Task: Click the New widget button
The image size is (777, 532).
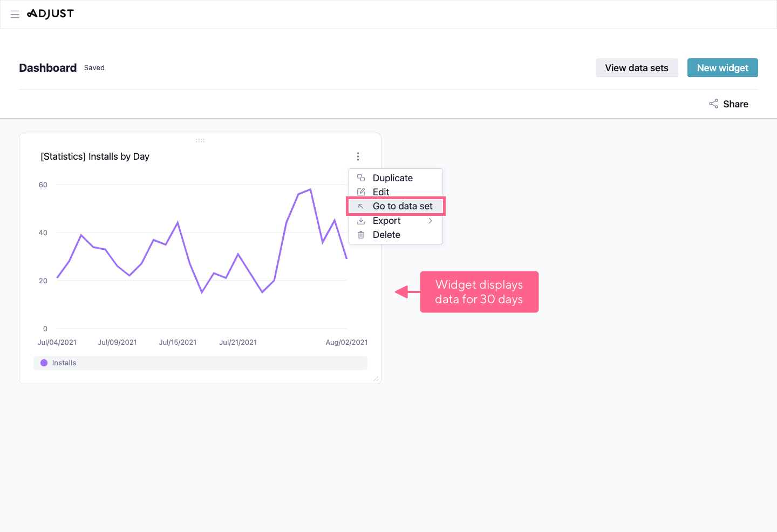Action: [723, 68]
